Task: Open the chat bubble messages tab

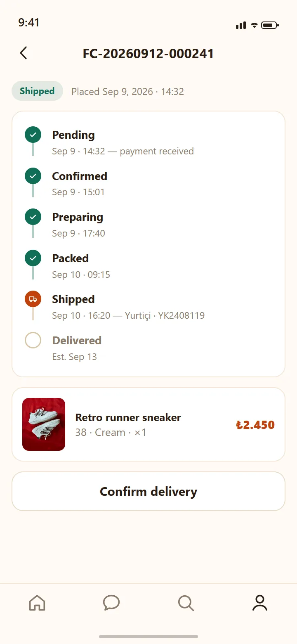Action: click(111, 603)
